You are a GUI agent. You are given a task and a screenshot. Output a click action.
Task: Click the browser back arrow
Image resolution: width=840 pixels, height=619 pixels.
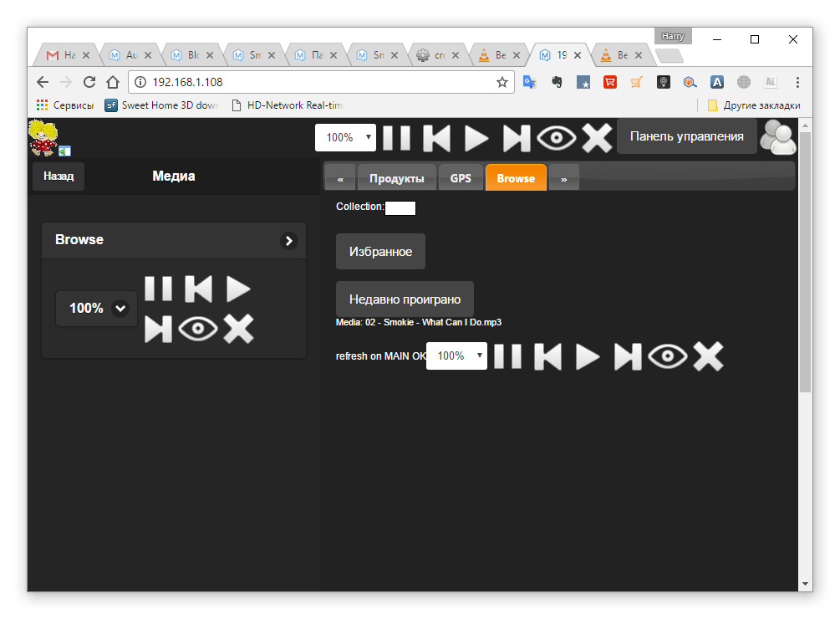[x=43, y=82]
